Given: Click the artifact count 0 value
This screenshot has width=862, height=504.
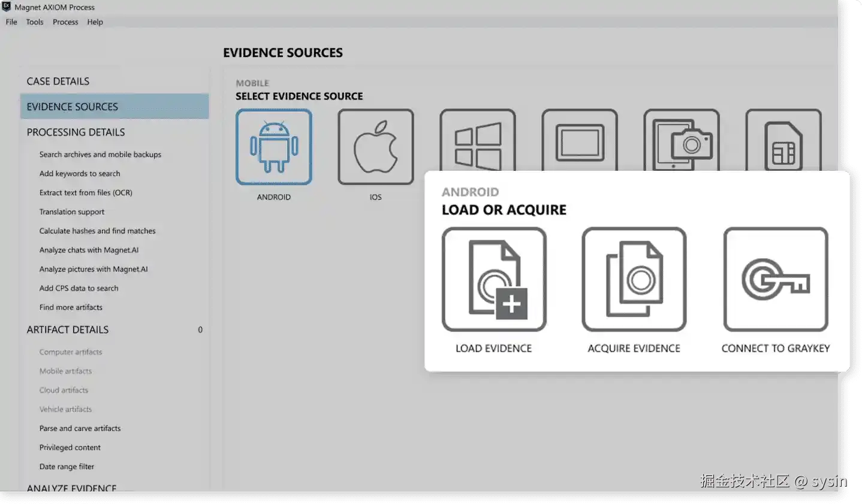Looking at the screenshot, I should click(x=200, y=330).
